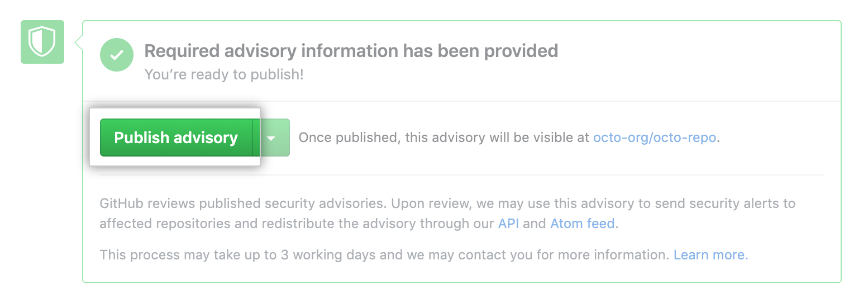Open the octo-org/octo-repo link
Viewport: 868px width, 303px height.
click(x=655, y=138)
